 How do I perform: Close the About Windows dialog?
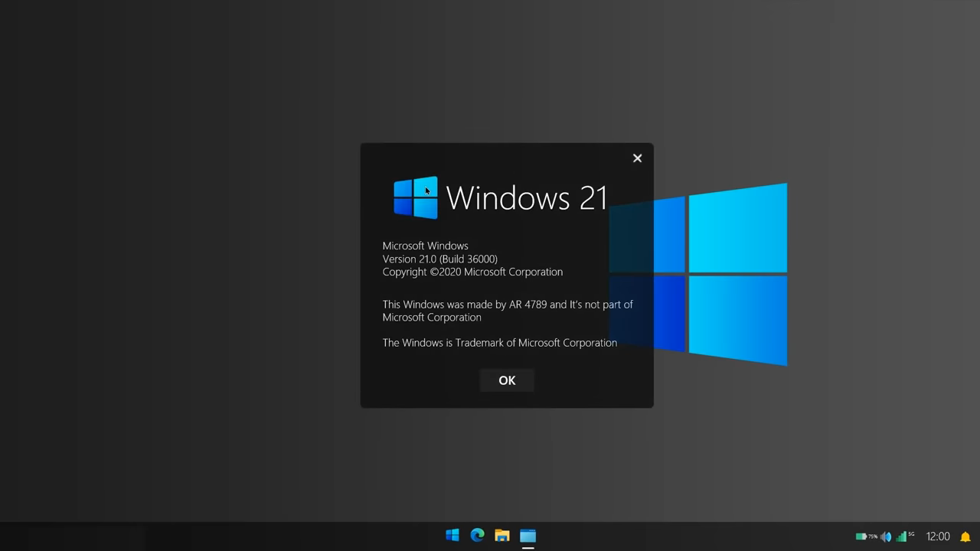tap(637, 158)
